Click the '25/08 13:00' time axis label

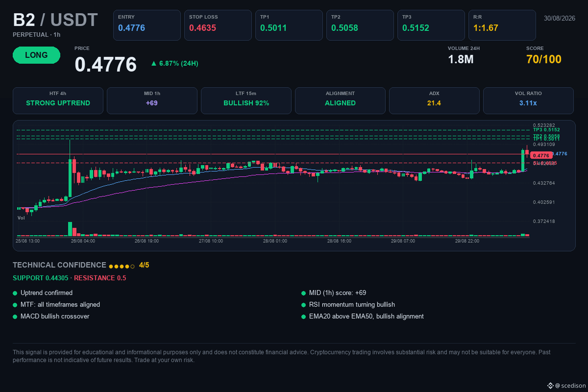click(x=27, y=241)
